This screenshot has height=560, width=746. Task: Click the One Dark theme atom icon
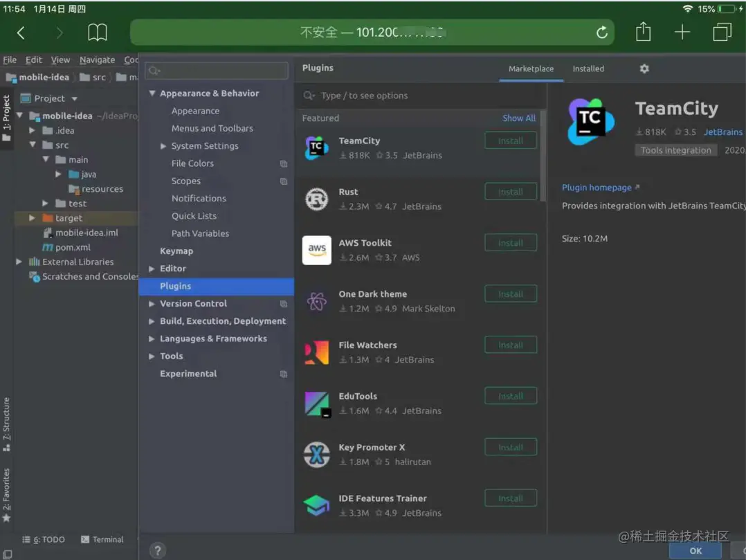pos(316,300)
